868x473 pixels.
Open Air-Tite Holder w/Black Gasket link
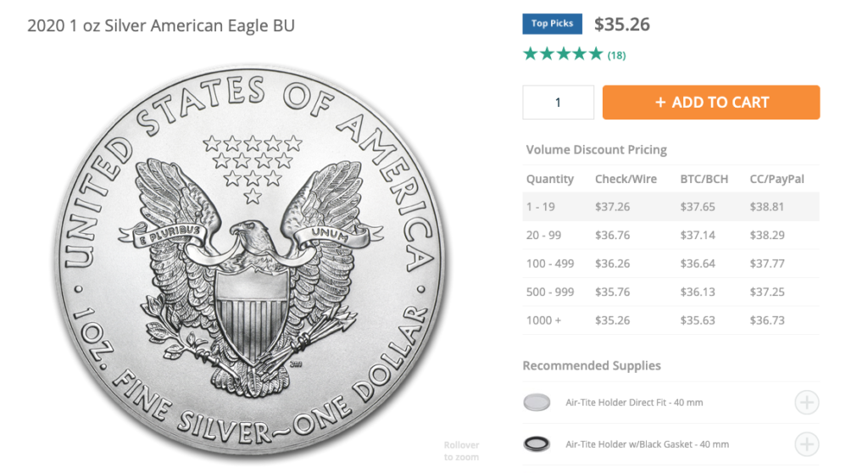point(647,444)
